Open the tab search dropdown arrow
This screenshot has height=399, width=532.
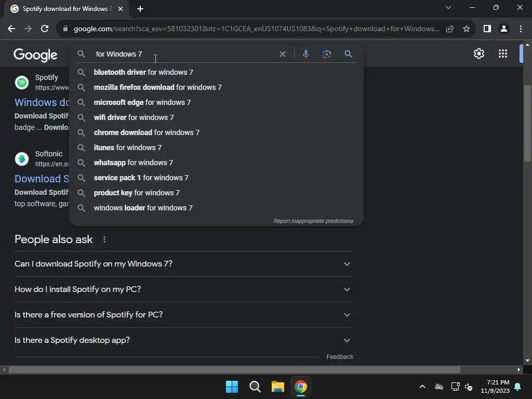pos(448,7)
